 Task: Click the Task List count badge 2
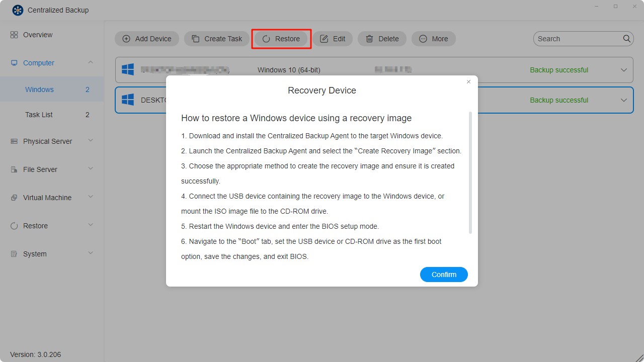click(88, 115)
